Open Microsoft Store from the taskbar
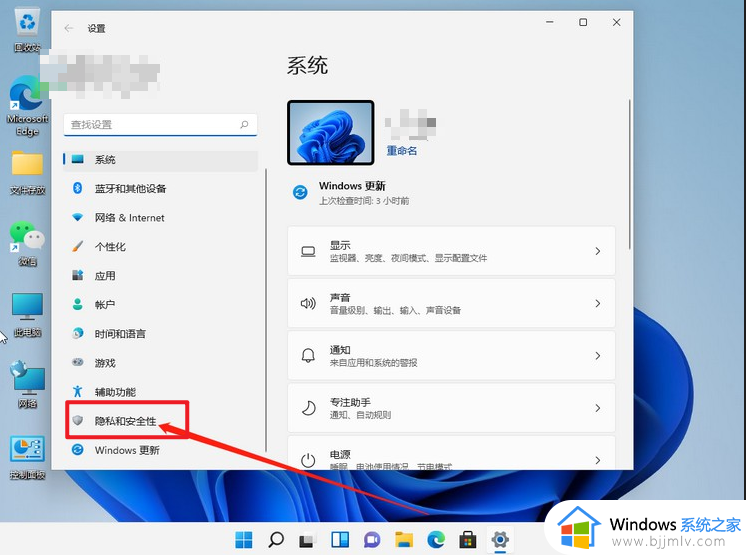The height and width of the screenshot is (555, 746). [x=468, y=540]
